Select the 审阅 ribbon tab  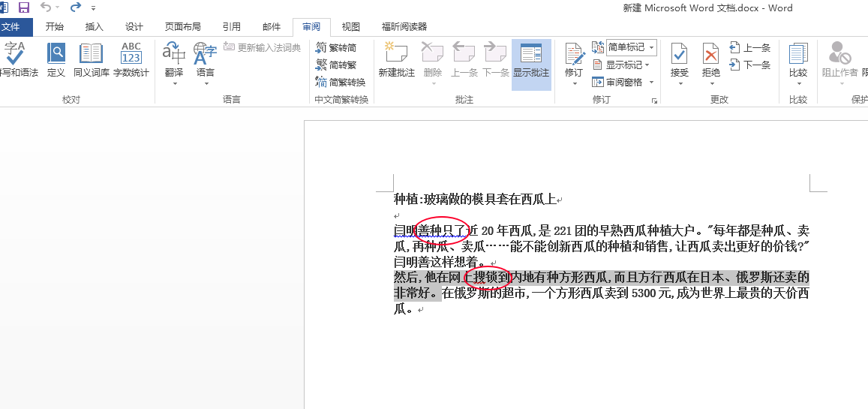tap(311, 26)
